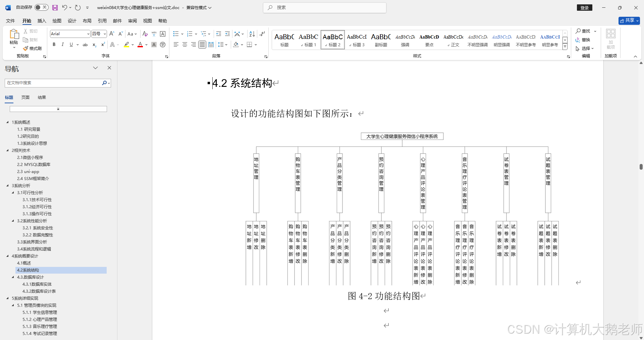The height and width of the screenshot is (340, 644).
Task: Open the phonetic guide (wén) tool
Action: point(154,34)
